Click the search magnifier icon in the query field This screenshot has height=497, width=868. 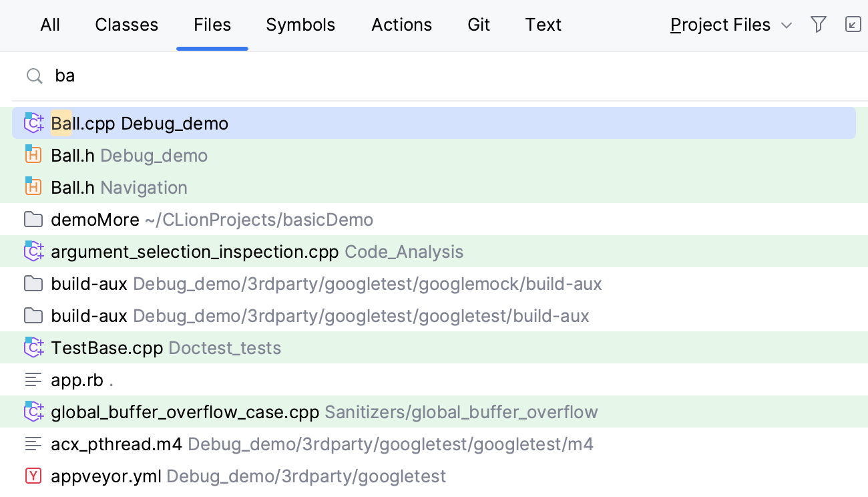pyautogui.click(x=34, y=75)
